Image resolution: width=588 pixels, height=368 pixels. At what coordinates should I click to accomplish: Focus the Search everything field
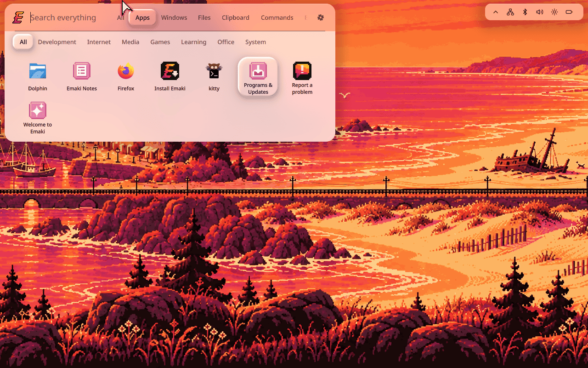pos(69,17)
